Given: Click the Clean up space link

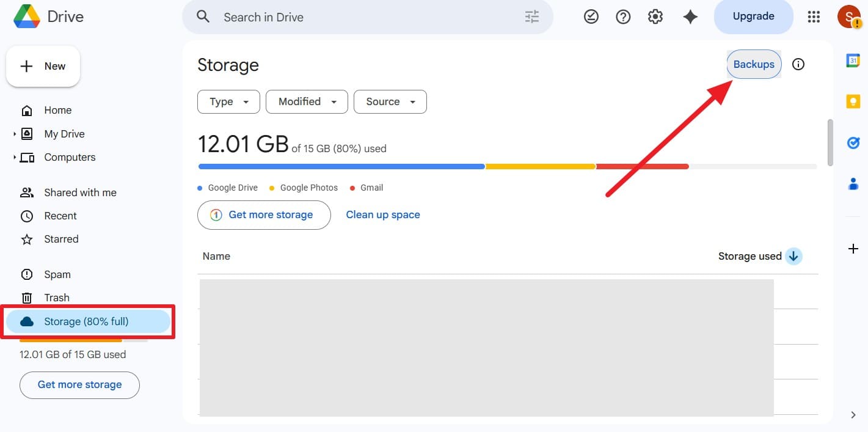Looking at the screenshot, I should tap(383, 214).
